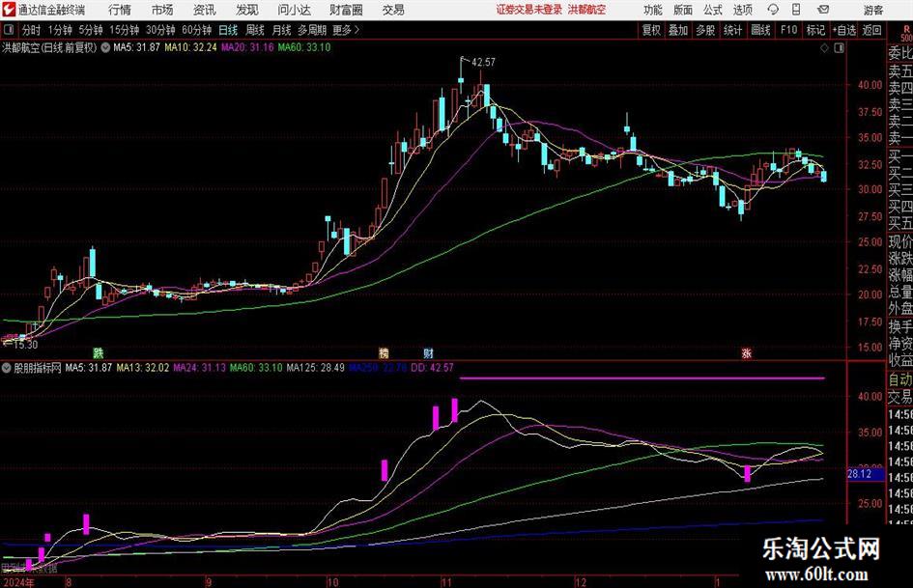Expand main chart indicator dropdown beside 洪都航空

105,47
